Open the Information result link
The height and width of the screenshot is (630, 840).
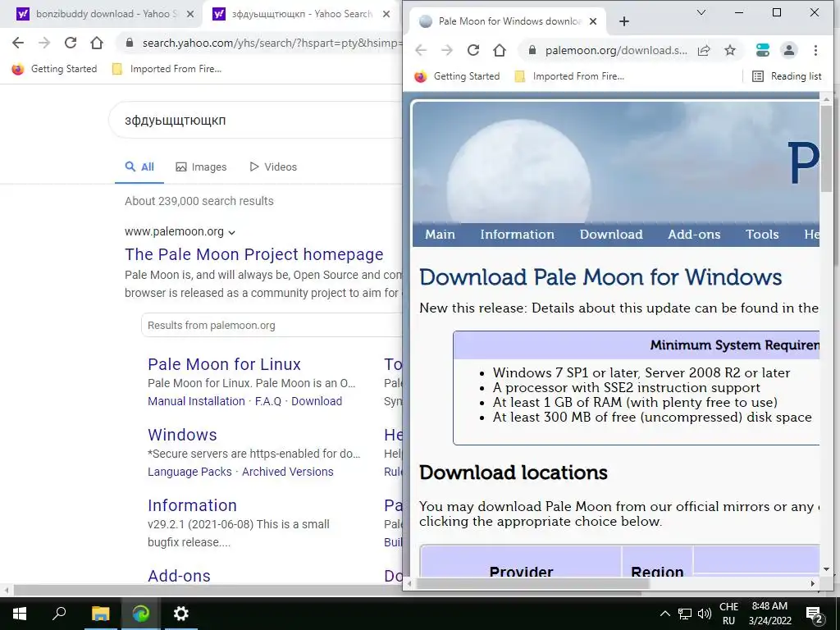click(x=192, y=505)
